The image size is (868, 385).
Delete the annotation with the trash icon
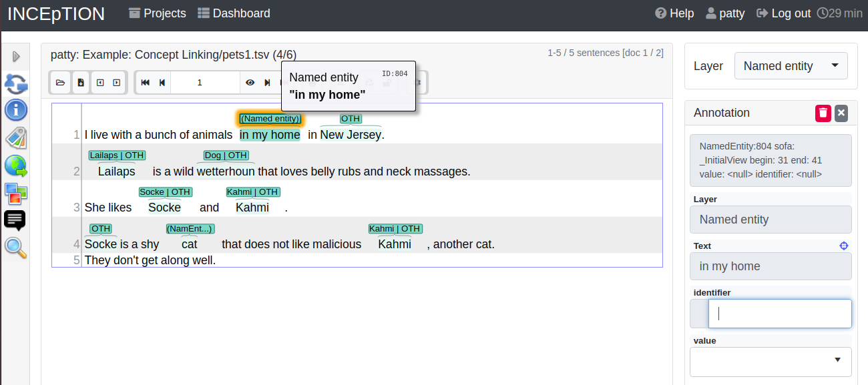point(823,113)
